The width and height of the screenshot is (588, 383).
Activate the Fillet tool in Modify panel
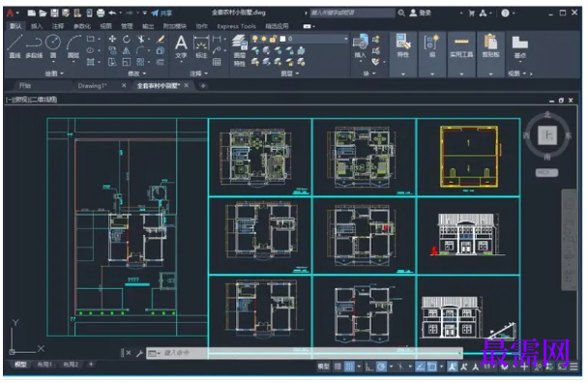[140, 50]
